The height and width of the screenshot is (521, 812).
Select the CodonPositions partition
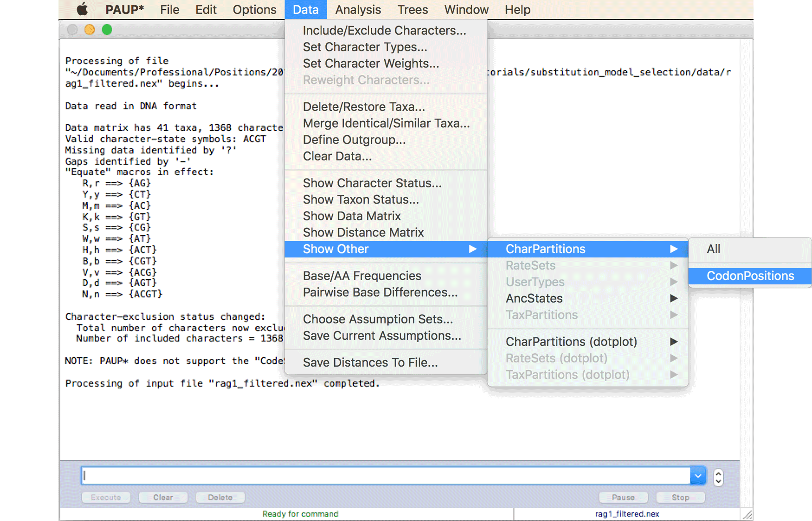(x=750, y=276)
